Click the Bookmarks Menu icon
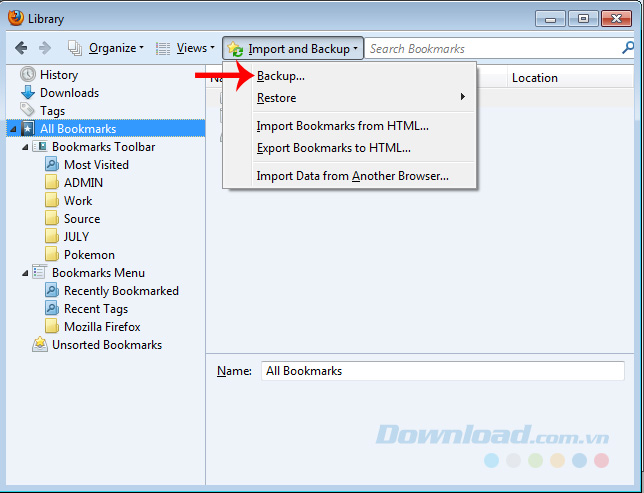Viewport: 644px width, 493px height. click(x=40, y=272)
